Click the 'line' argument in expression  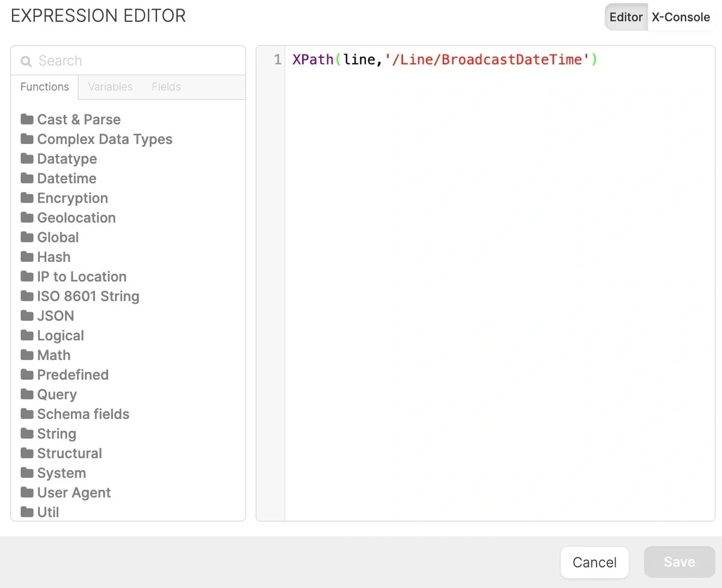click(359, 60)
